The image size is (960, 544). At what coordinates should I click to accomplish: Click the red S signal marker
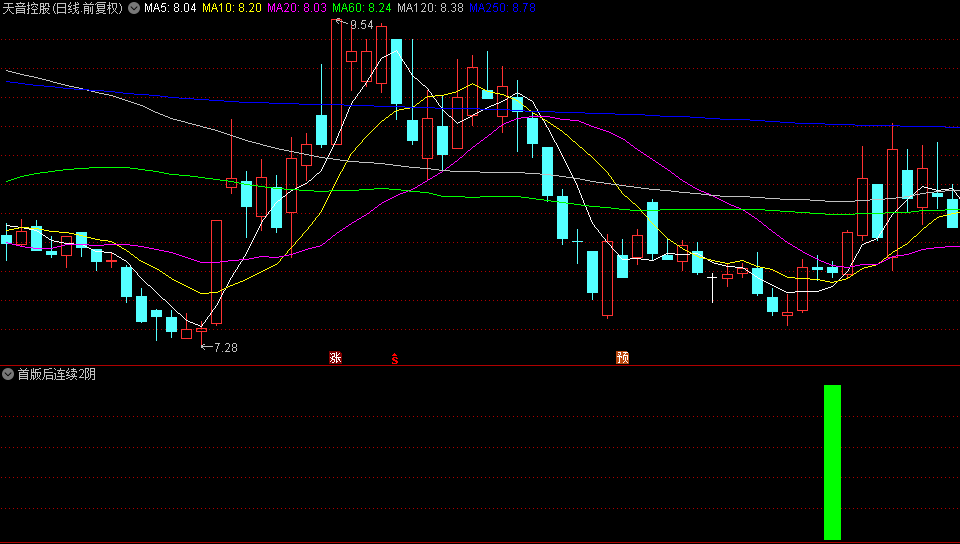pyautogui.click(x=395, y=359)
